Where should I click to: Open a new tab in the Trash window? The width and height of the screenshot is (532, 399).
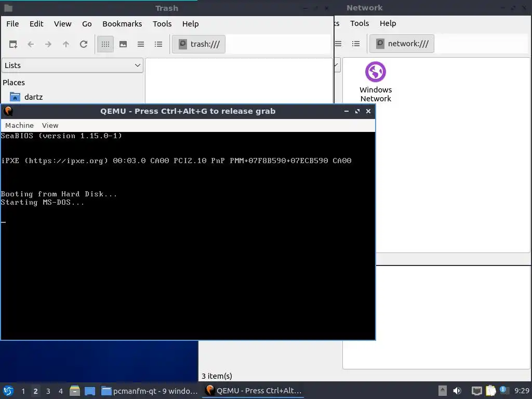point(13,44)
